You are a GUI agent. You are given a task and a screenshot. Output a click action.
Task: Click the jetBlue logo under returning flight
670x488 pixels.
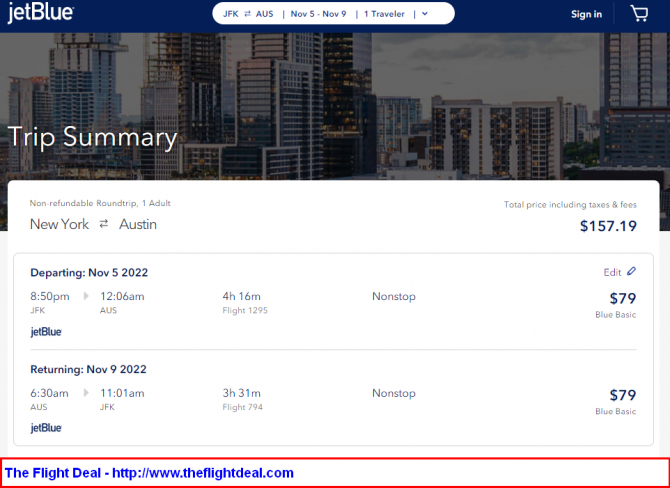[x=46, y=428]
